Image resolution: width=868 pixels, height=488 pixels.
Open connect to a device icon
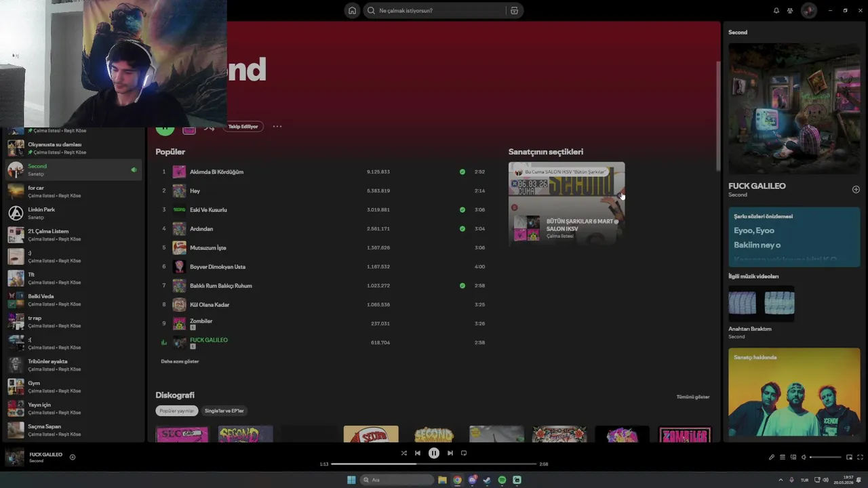793,457
